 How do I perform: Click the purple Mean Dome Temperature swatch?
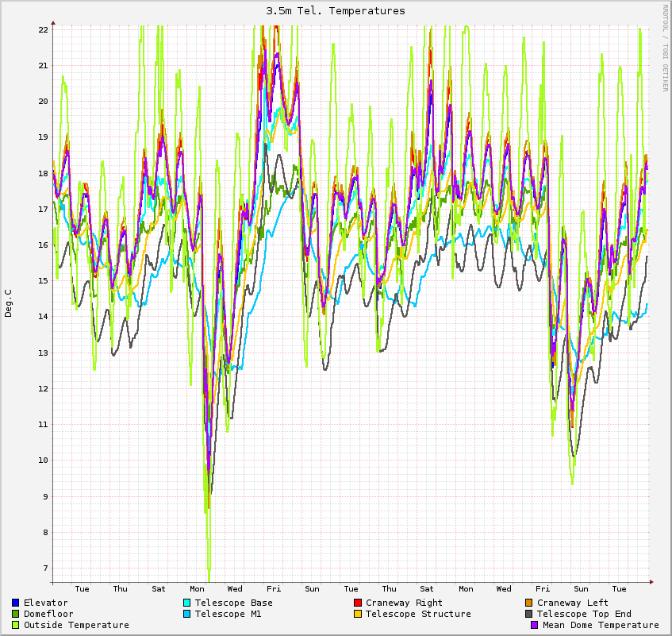(x=535, y=625)
